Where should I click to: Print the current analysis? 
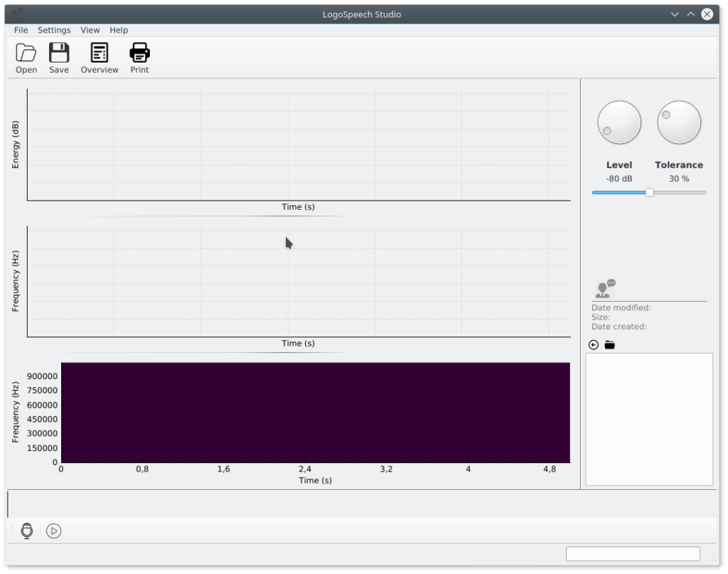click(x=139, y=58)
